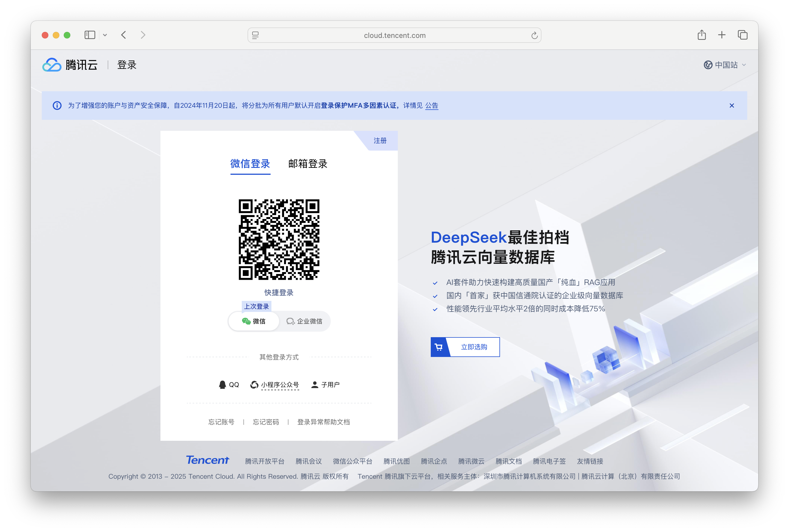Click the page reload icon

point(534,35)
